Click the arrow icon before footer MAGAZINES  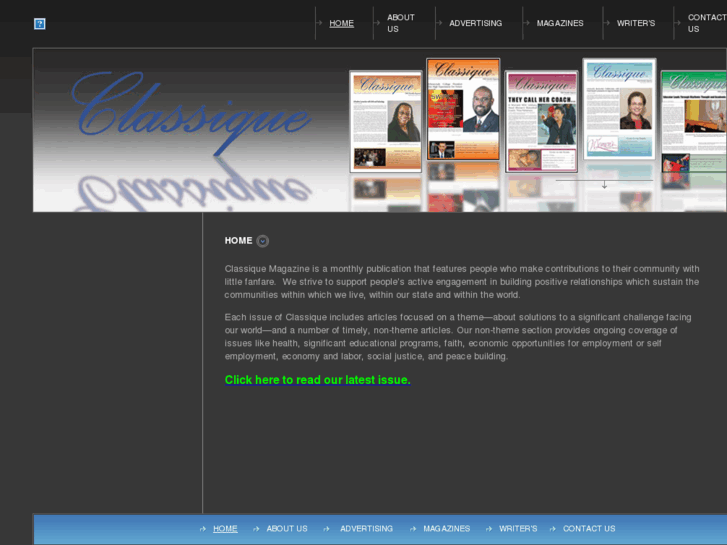coord(413,529)
